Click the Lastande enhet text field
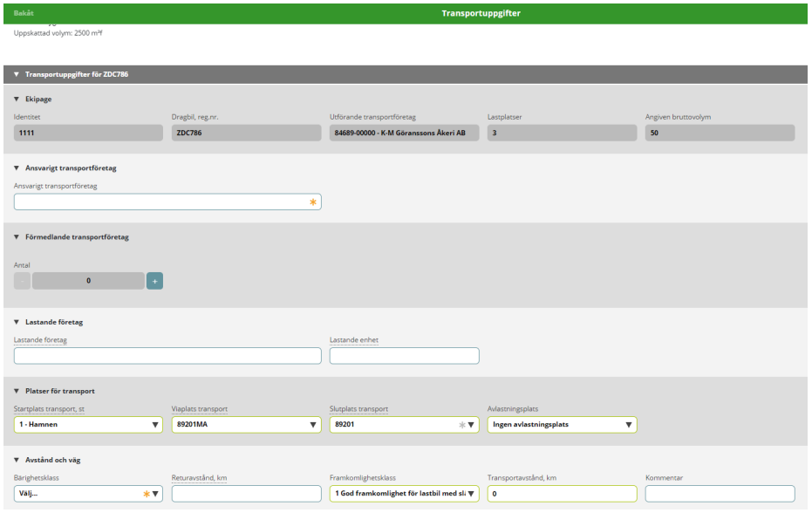Image resolution: width=812 pixels, height=513 pixels. click(x=404, y=356)
